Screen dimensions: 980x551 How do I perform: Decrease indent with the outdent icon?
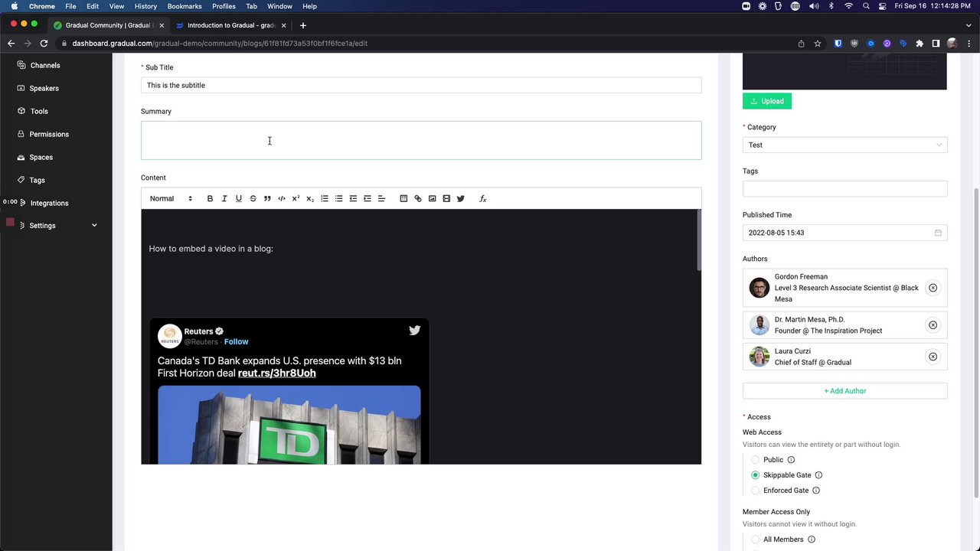(x=353, y=199)
